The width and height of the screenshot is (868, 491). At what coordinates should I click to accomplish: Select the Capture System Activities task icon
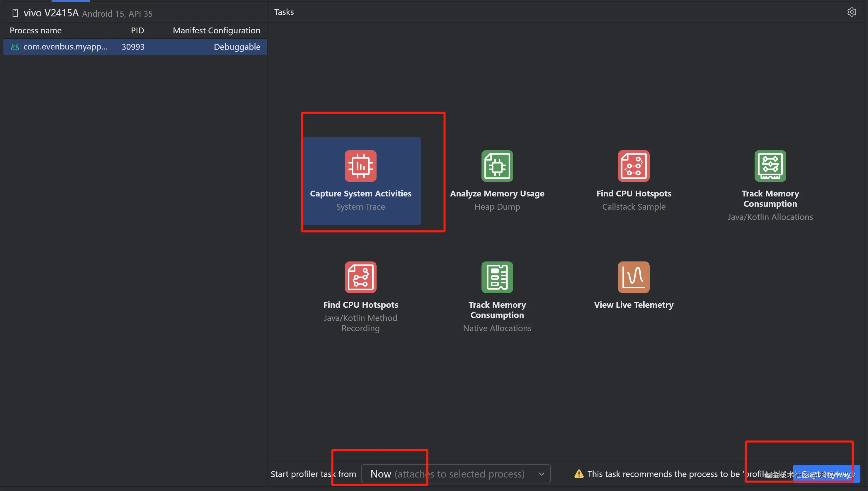click(x=360, y=166)
